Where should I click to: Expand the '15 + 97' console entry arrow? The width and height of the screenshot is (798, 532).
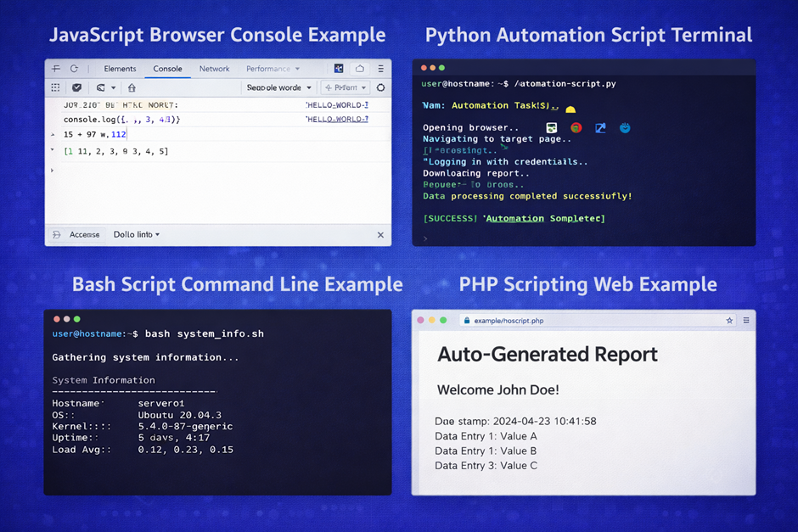coord(53,135)
